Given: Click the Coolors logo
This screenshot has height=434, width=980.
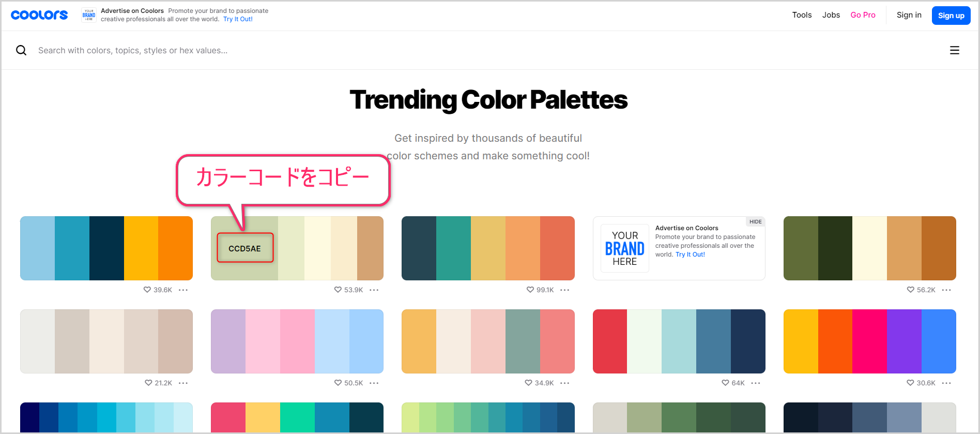Looking at the screenshot, I should pyautogui.click(x=39, y=15).
